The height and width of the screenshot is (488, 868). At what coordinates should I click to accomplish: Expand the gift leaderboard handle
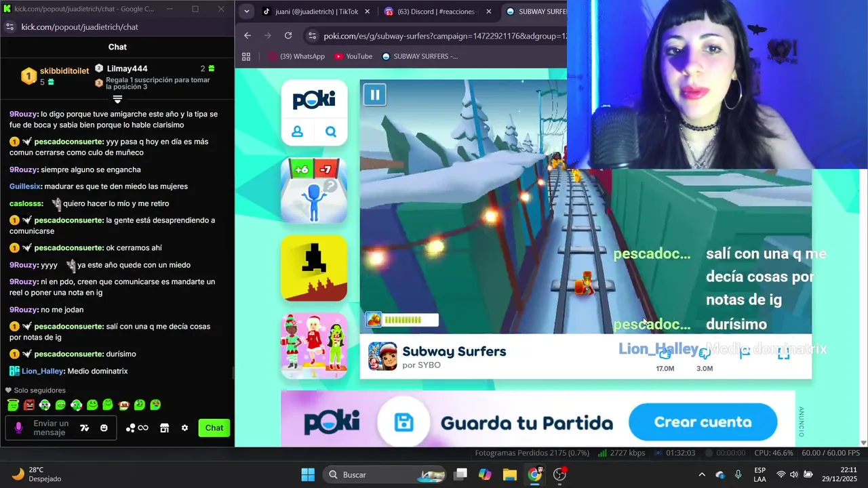coord(117,100)
